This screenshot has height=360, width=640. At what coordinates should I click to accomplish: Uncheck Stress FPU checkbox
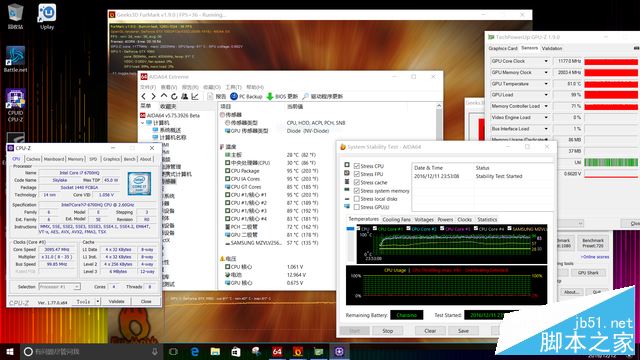(x=357, y=174)
